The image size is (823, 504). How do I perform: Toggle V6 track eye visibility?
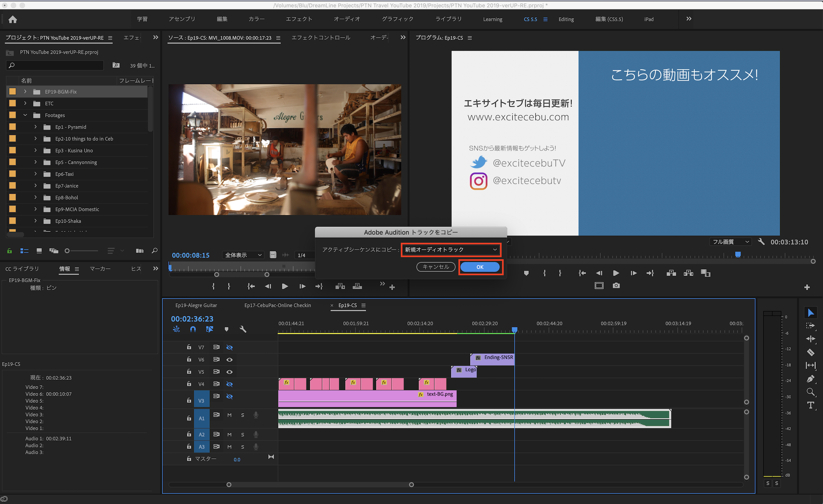click(230, 360)
